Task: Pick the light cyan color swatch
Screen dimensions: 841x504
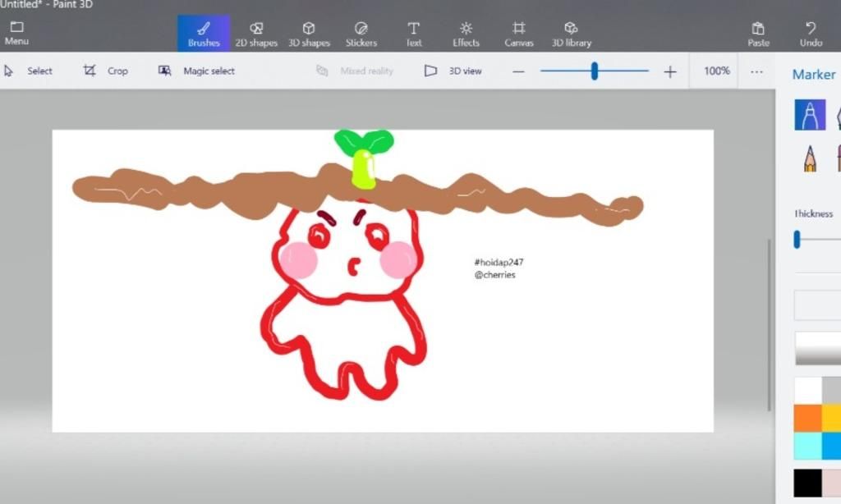Action: click(808, 445)
